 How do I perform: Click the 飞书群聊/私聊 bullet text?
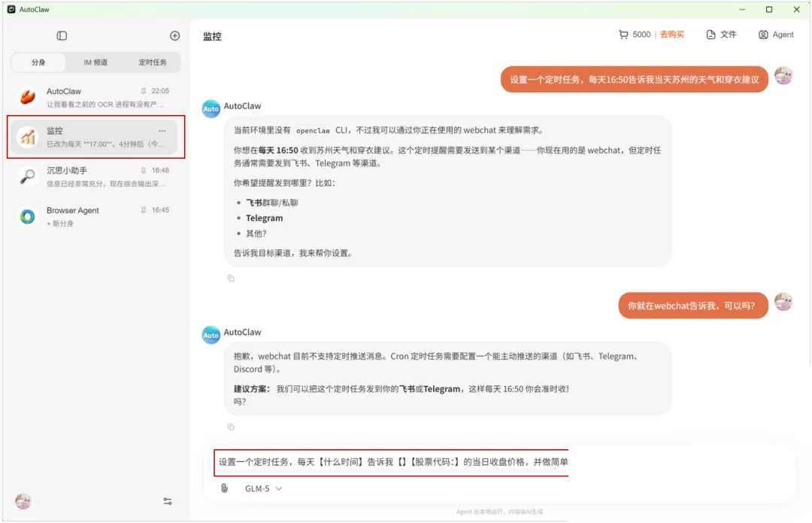coord(272,202)
